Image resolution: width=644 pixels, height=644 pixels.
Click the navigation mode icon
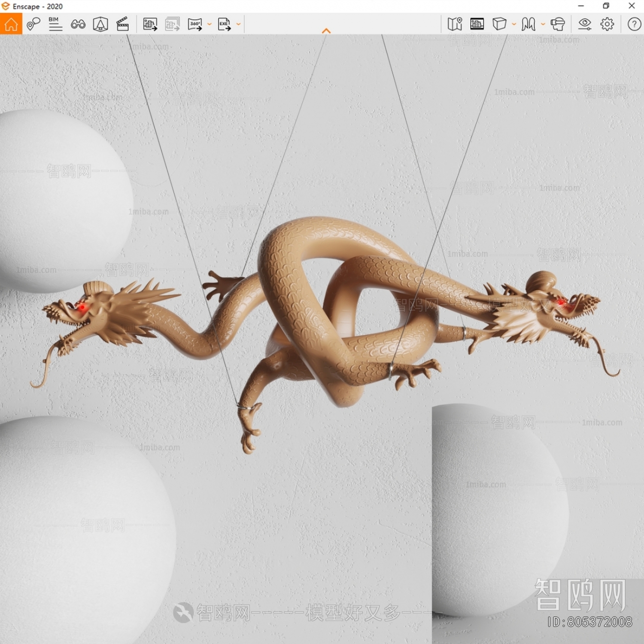[x=529, y=24]
